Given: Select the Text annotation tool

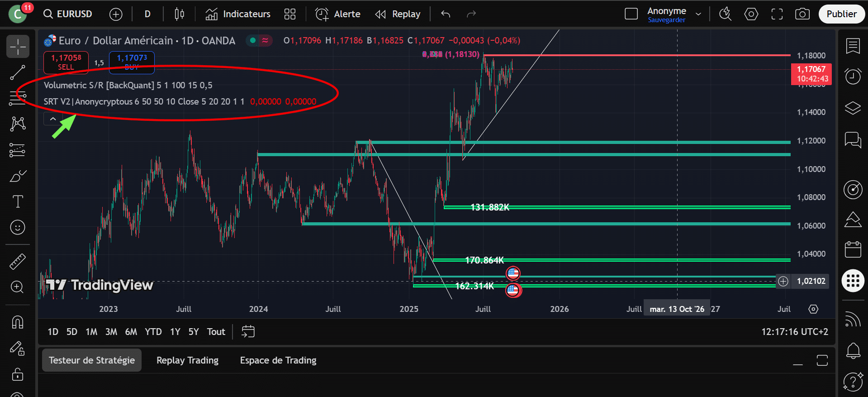Looking at the screenshot, I should point(18,201).
